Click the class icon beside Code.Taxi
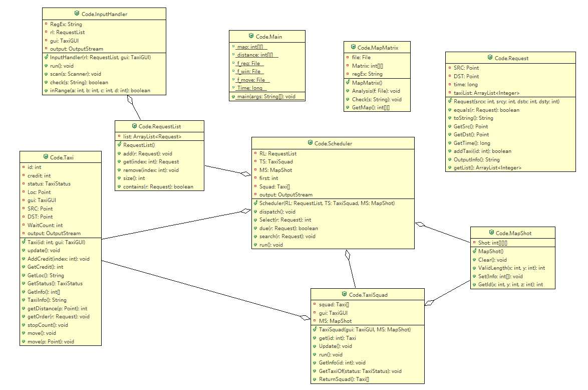Screen dimensions: 588x390 [46, 156]
